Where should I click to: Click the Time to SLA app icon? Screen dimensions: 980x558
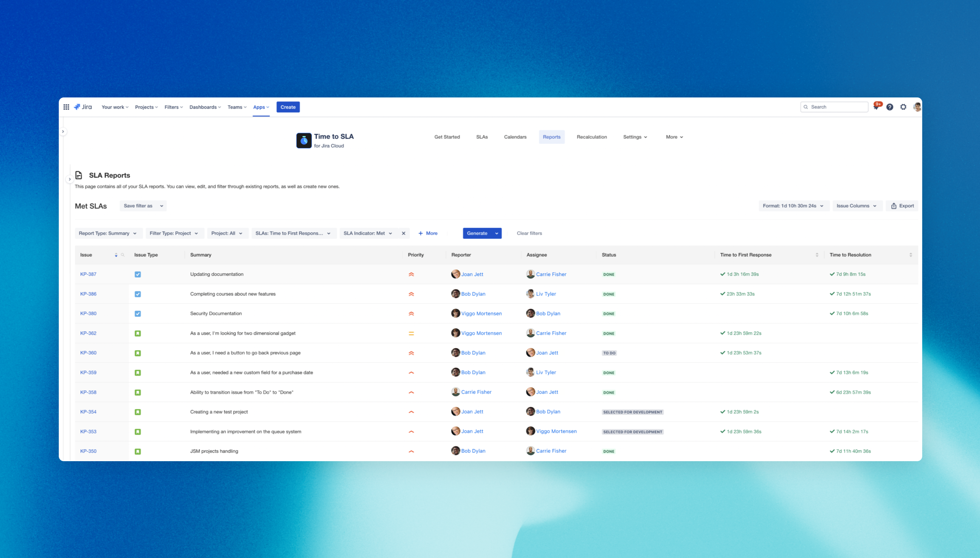pos(304,141)
